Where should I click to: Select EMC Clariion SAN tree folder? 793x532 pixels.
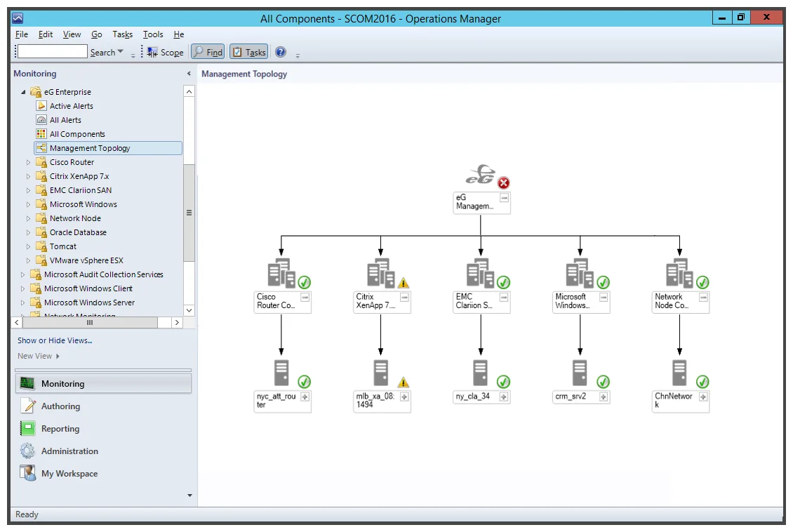81,190
